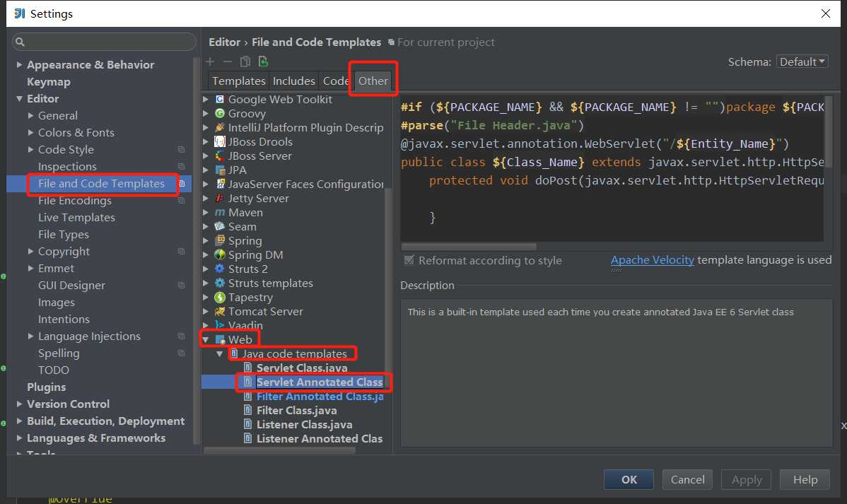Click the copy template icon
The height and width of the screenshot is (504, 847).
245,61
